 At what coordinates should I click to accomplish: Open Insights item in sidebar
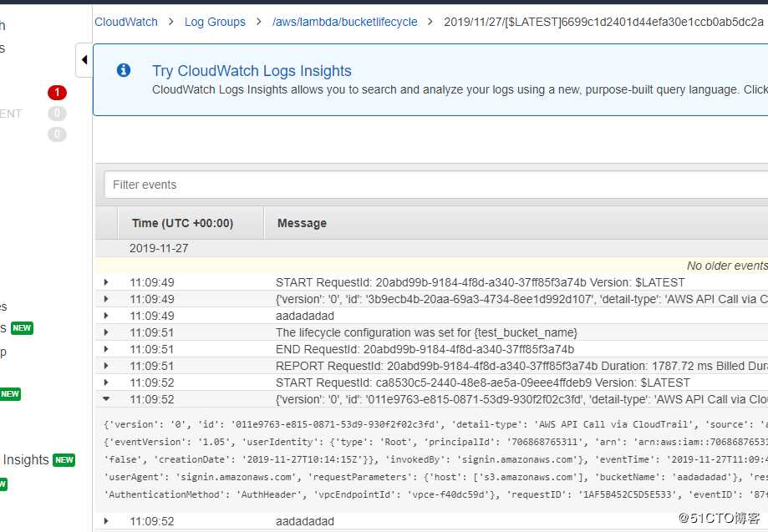pyautogui.click(x=25, y=460)
